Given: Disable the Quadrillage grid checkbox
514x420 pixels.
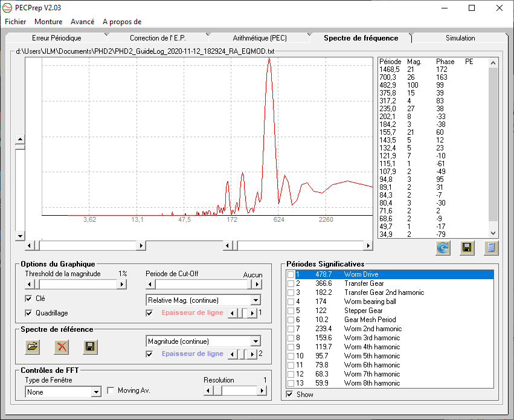Looking at the screenshot, I should (28, 313).
